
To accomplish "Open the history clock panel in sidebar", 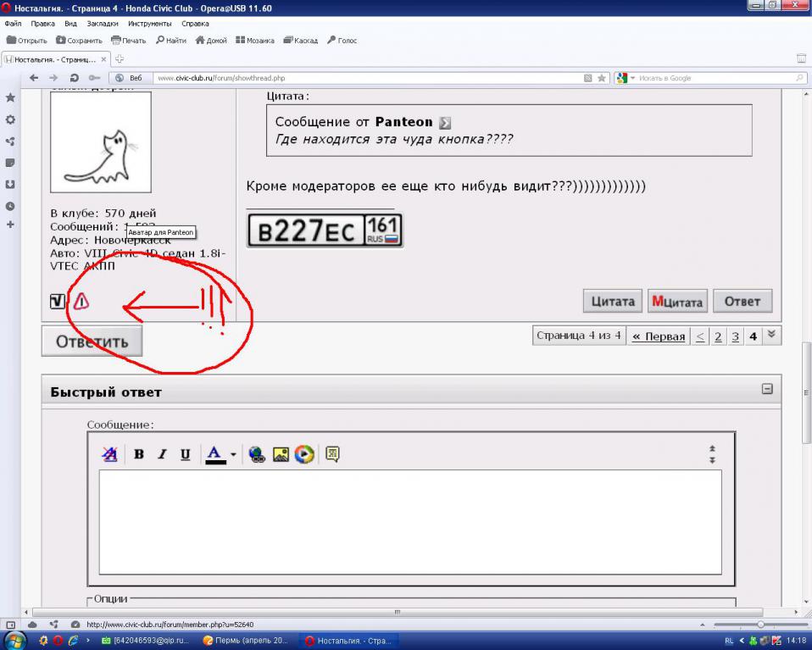I will click(10, 205).
